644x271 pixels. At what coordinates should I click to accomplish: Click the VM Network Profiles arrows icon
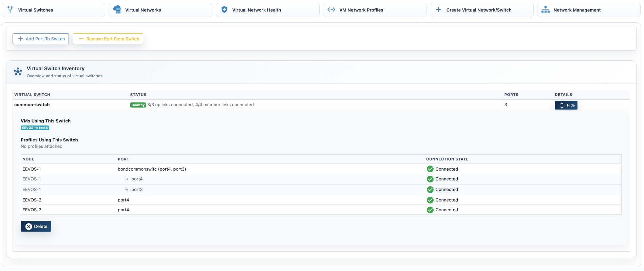(331, 10)
